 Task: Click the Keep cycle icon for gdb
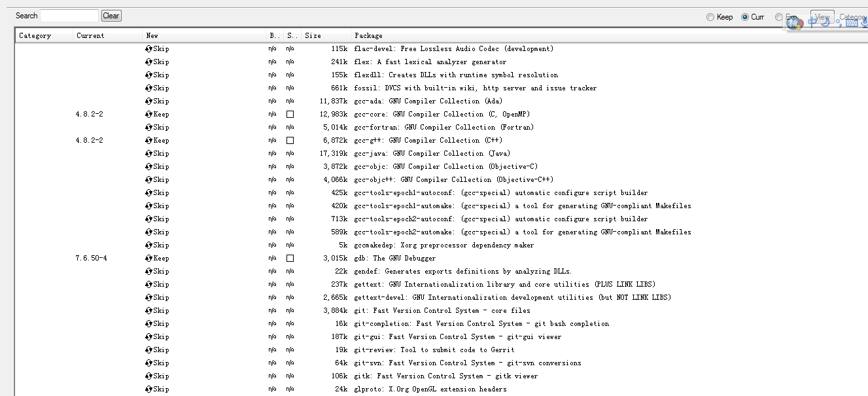pyautogui.click(x=148, y=259)
